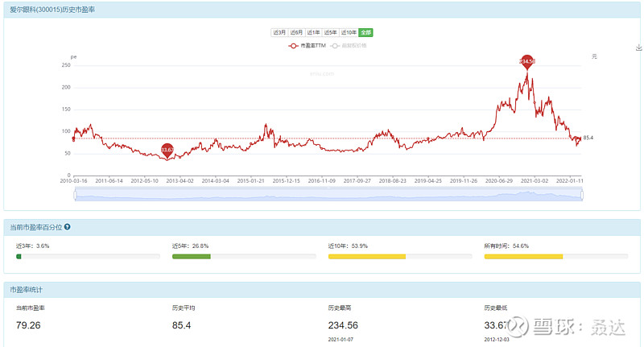Image resolution: width=644 pixels, height=347 pixels.
Task: Click the chart download icon
Action: click(x=638, y=48)
